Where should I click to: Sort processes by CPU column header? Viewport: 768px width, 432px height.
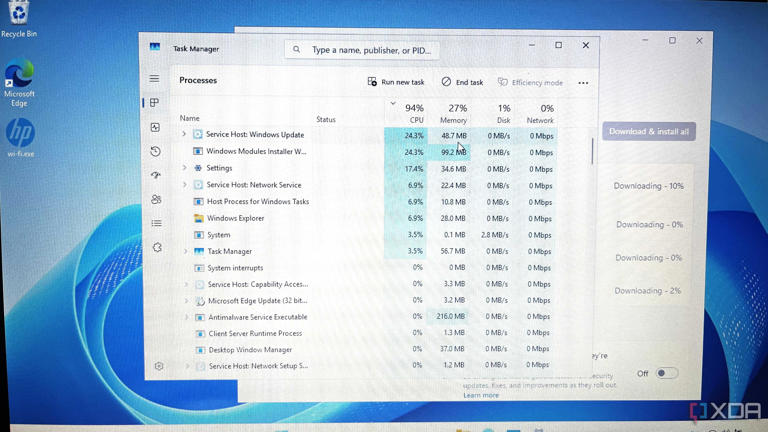(414, 113)
